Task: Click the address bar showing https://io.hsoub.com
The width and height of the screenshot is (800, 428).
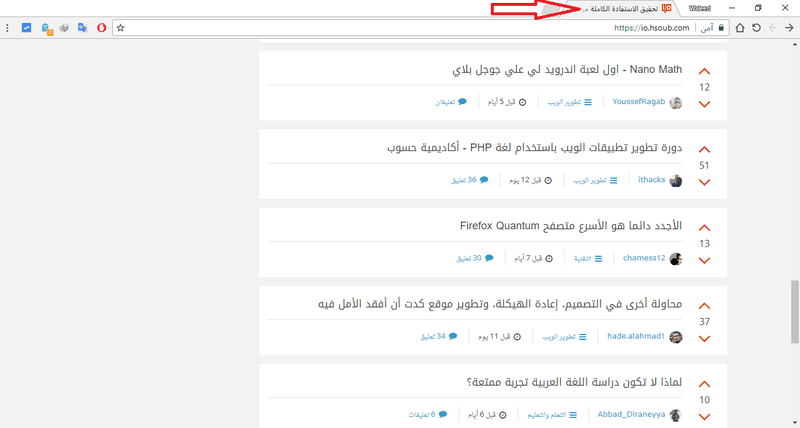Action: click(421, 28)
